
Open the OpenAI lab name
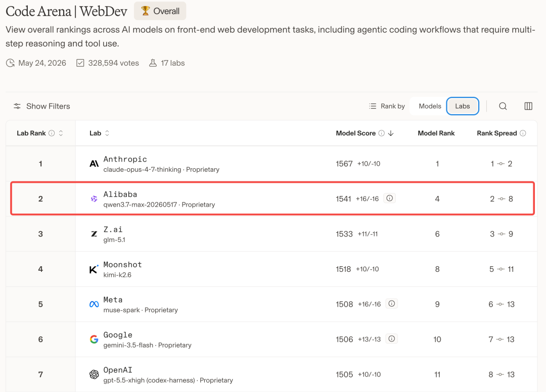point(118,370)
